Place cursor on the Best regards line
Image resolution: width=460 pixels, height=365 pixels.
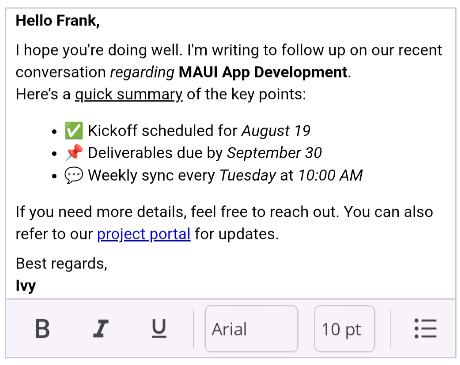[62, 264]
